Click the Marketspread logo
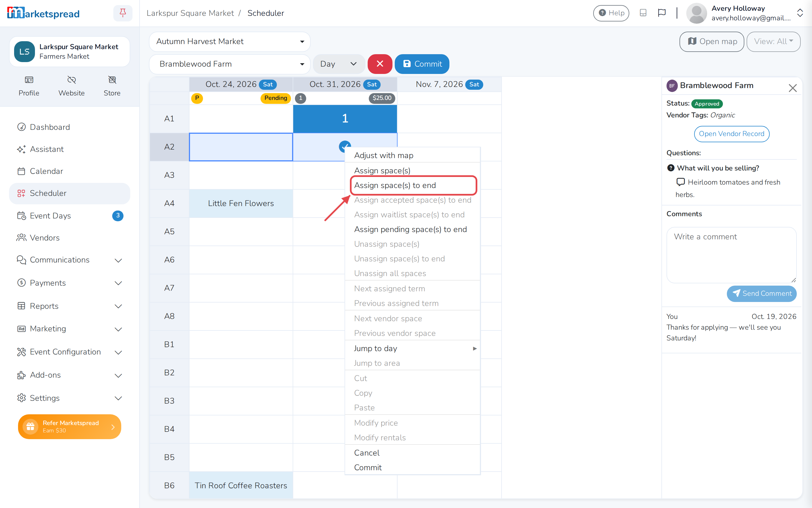 pyautogui.click(x=43, y=13)
